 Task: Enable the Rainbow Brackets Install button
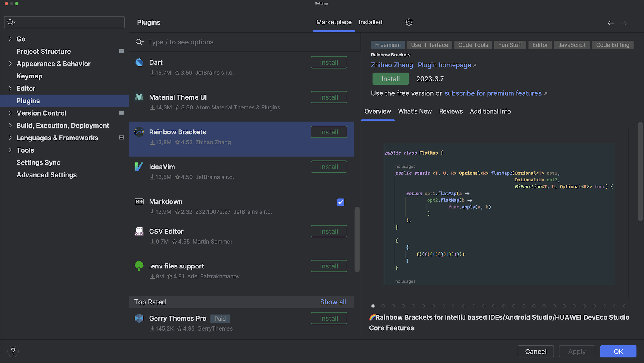tap(329, 132)
